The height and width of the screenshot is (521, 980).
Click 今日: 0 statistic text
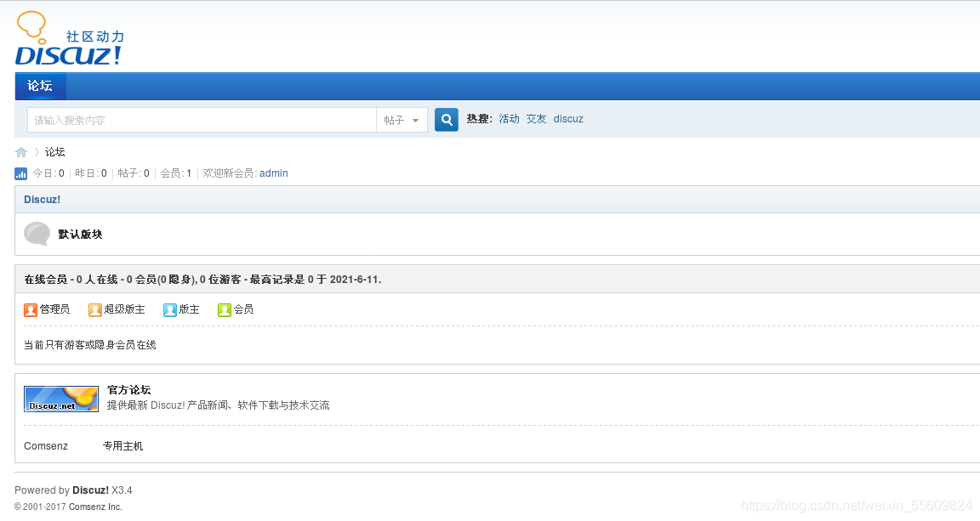click(x=48, y=173)
